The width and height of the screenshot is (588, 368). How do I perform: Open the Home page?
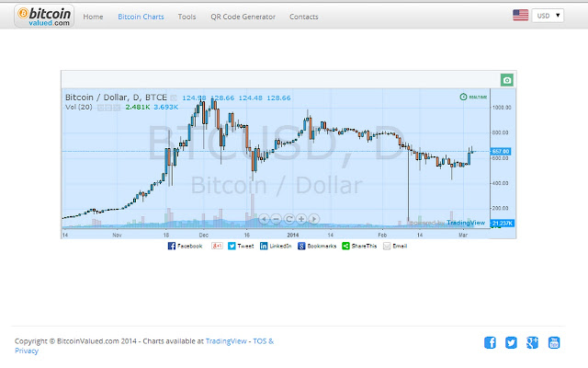click(93, 17)
